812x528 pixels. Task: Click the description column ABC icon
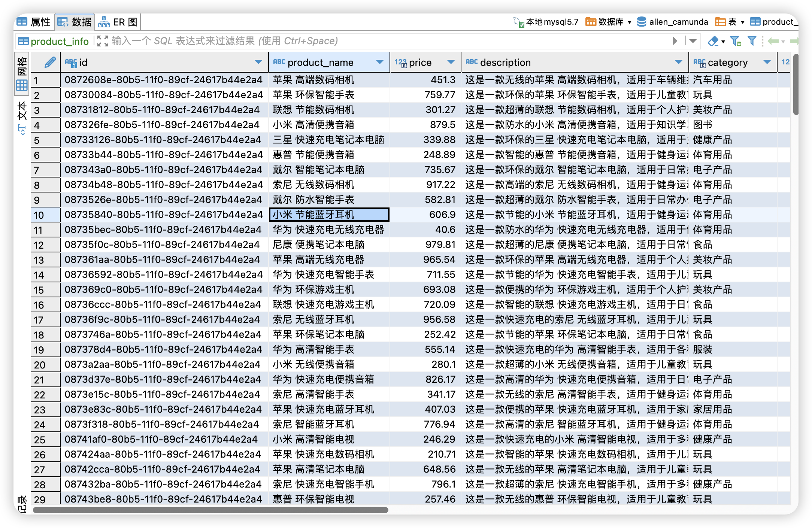point(472,62)
